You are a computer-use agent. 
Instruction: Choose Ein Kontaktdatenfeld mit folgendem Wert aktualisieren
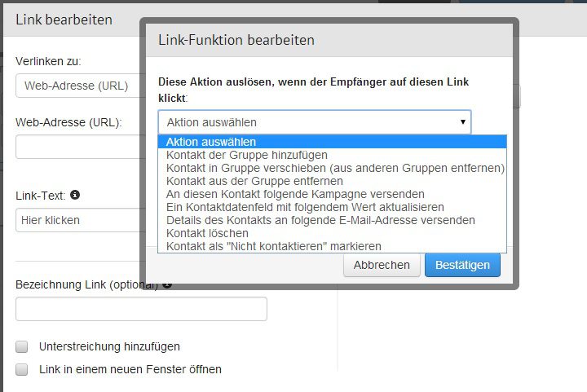[x=305, y=207]
